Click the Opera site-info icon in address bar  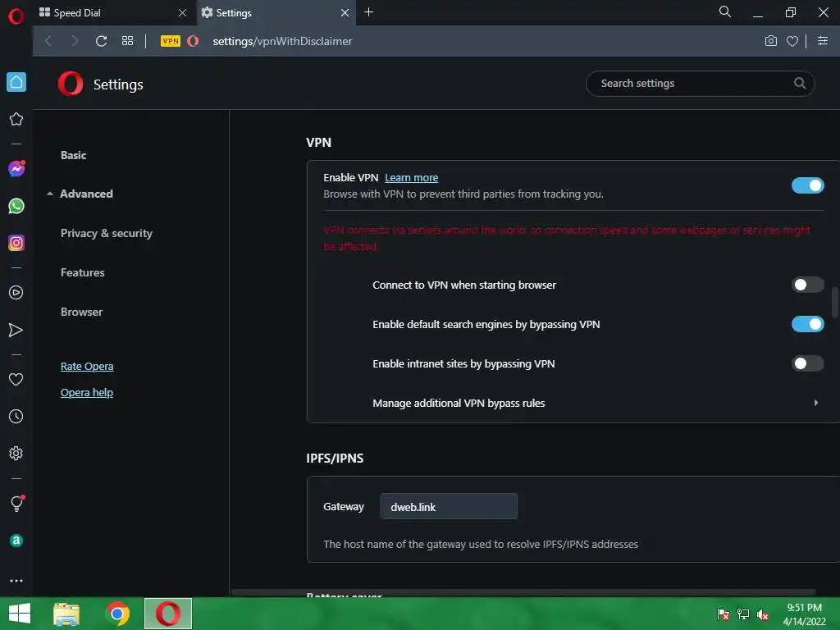pyautogui.click(x=194, y=41)
